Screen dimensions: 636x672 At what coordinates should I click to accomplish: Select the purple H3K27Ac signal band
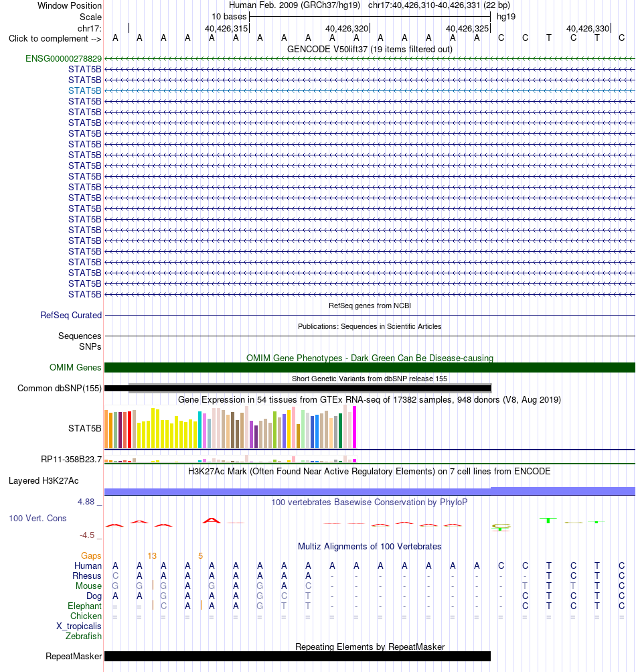pos(370,491)
